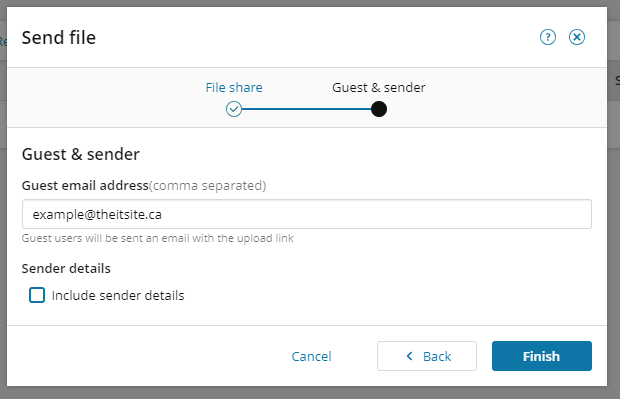Click the "Guest email address" field label
Viewport: 620px width, 399px height.
tap(85, 185)
